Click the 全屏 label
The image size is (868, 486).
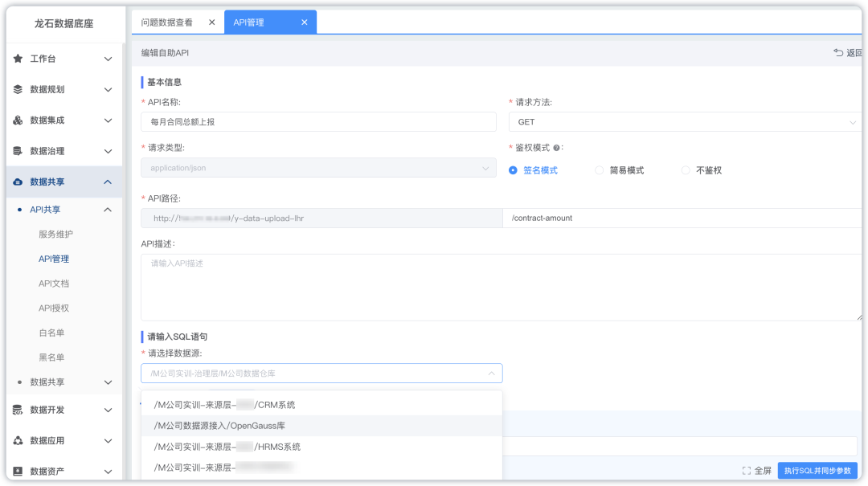click(763, 471)
